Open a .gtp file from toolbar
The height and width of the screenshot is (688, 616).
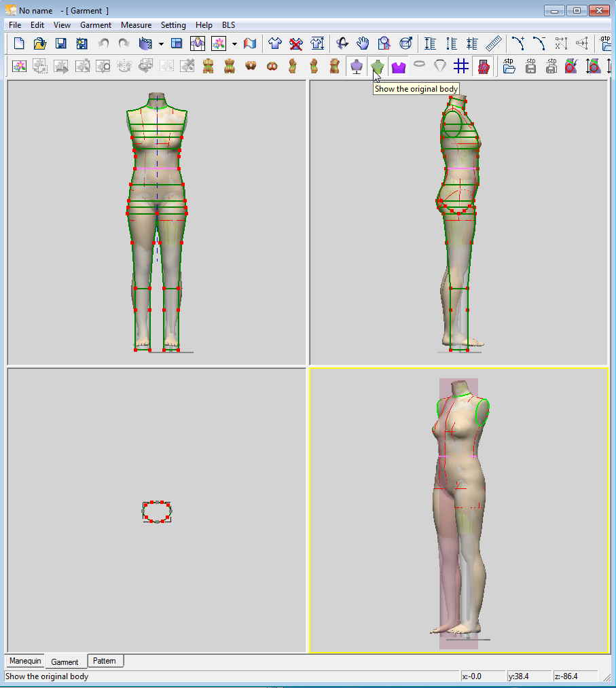(605, 43)
